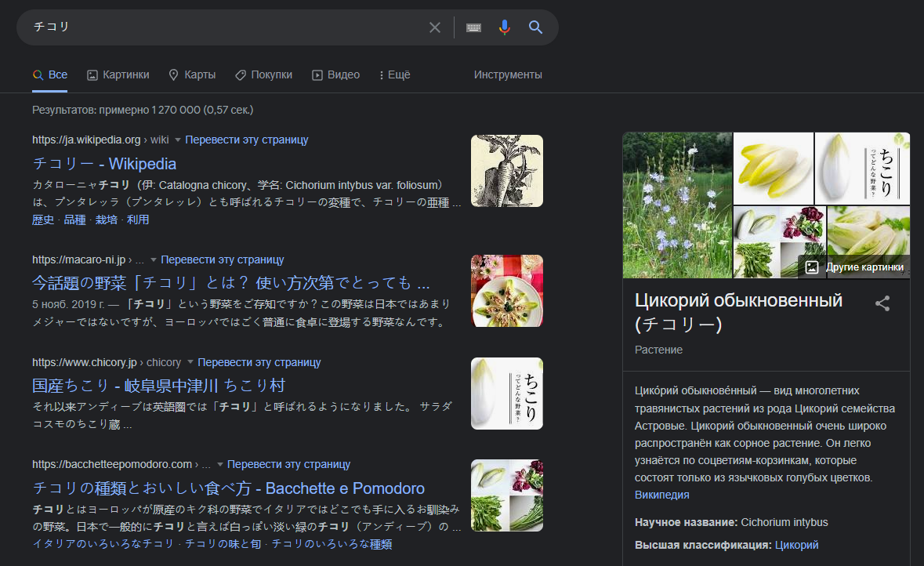Open the チコリー - Wikipedia result
924x566 pixels.
point(104,164)
